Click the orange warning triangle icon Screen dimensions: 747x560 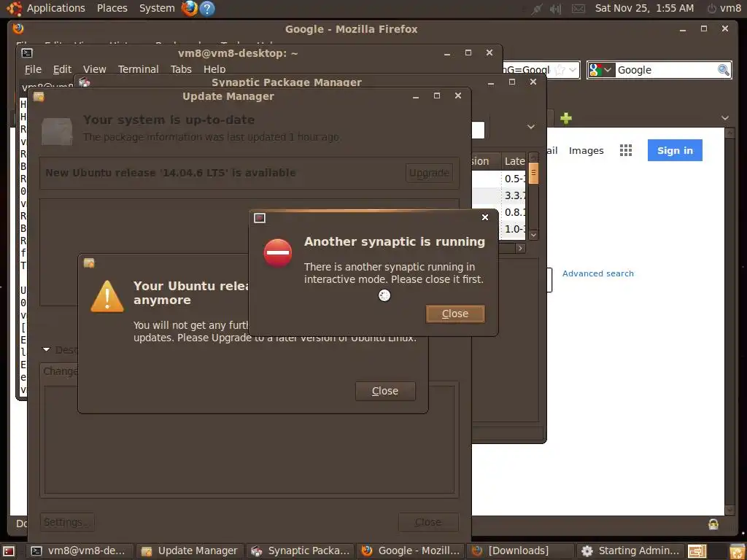107,296
